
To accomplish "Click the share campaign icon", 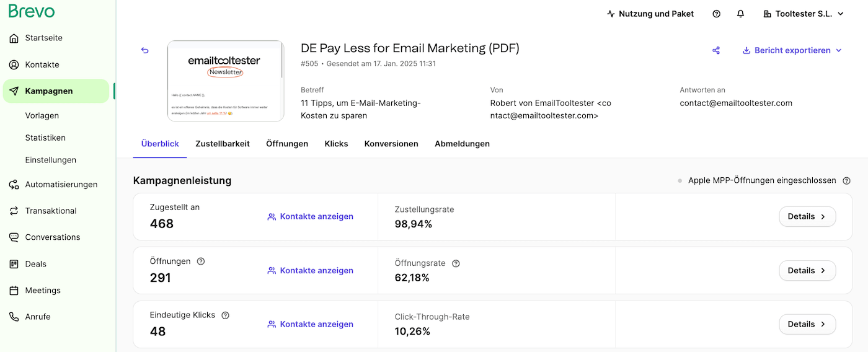I will (716, 51).
